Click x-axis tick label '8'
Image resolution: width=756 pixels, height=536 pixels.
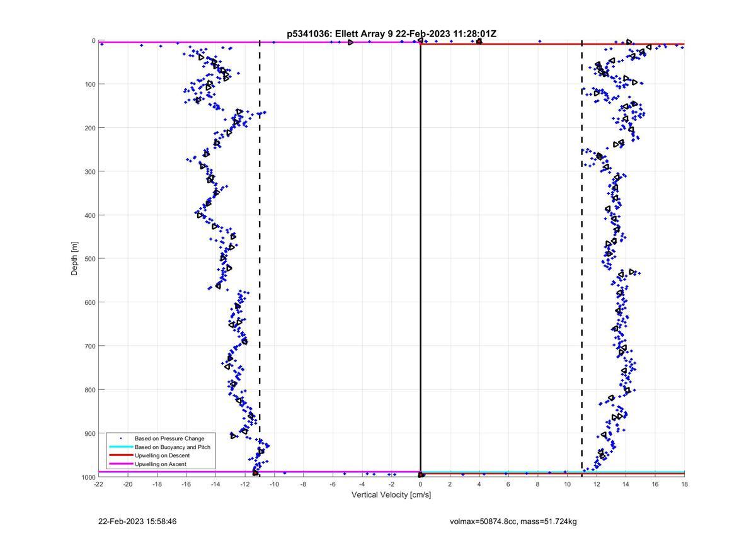point(538,484)
